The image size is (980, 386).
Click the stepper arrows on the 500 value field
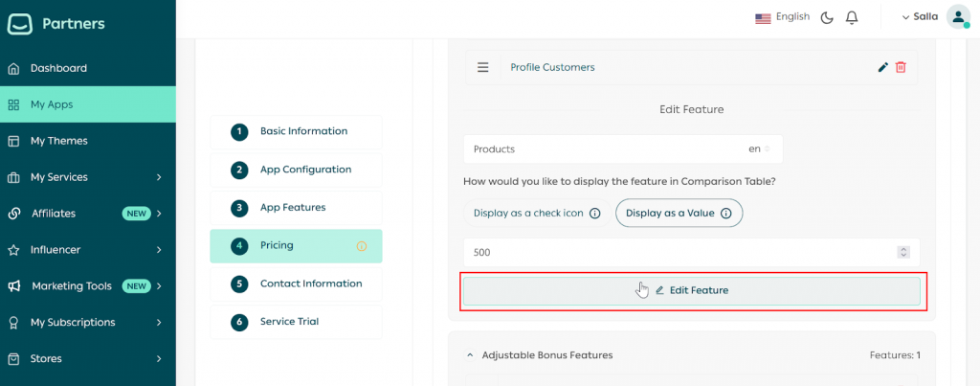coord(902,252)
